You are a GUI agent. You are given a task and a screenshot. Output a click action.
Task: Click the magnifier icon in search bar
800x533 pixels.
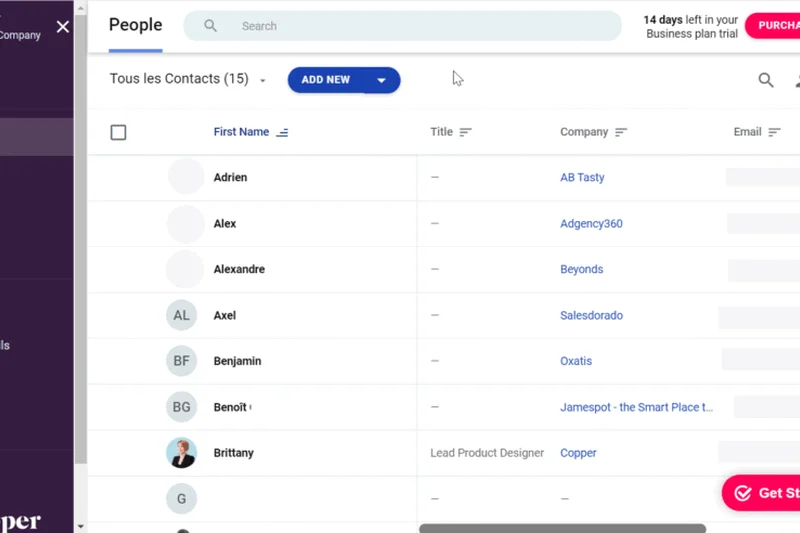pyautogui.click(x=210, y=26)
